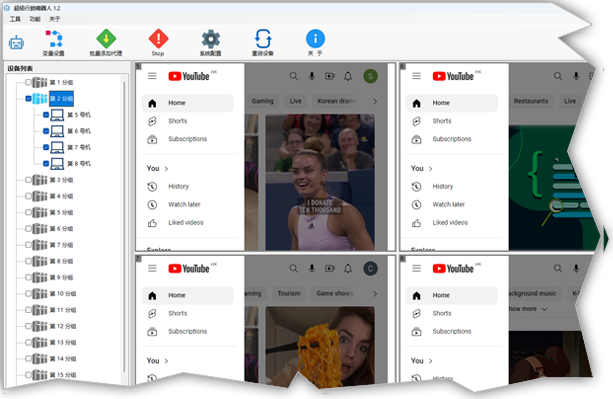
Task: Select Subscriptions in device 7 YouTube sidebar
Action: point(187,331)
